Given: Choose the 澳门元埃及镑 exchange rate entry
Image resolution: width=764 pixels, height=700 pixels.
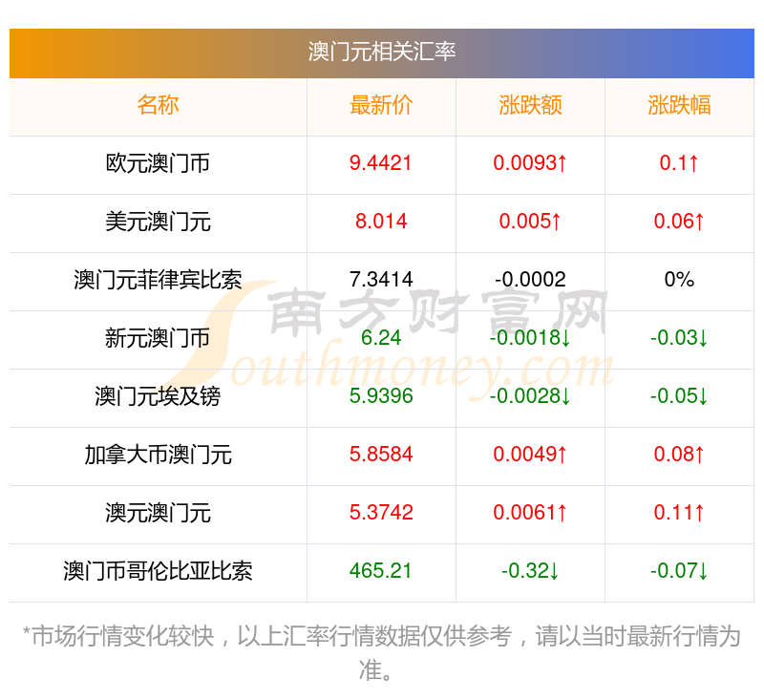Looking at the screenshot, I should (158, 396).
